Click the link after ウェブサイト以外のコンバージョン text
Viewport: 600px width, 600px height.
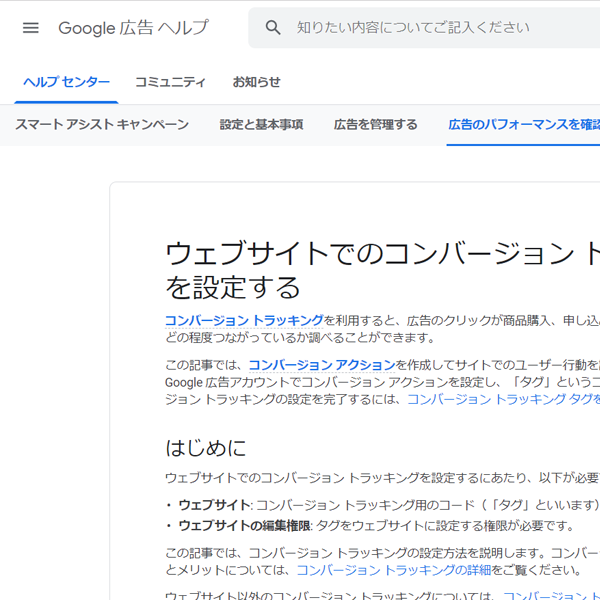pyautogui.click(x=551, y=595)
